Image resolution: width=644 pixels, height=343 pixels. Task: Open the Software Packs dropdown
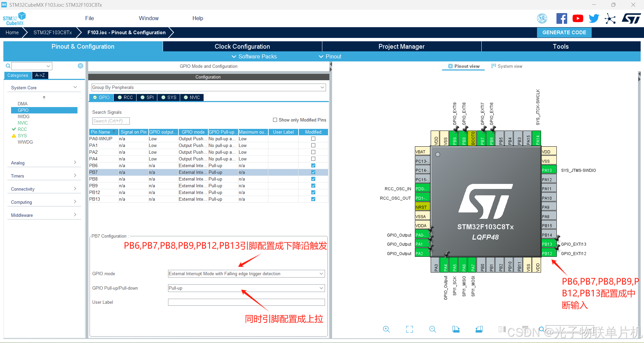coord(254,56)
